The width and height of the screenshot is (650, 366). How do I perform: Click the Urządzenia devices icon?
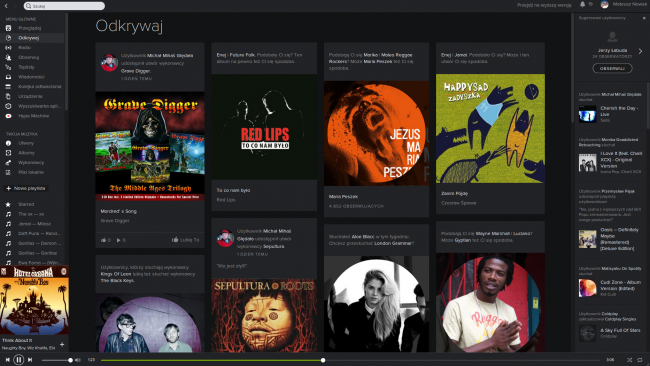click(x=8, y=96)
